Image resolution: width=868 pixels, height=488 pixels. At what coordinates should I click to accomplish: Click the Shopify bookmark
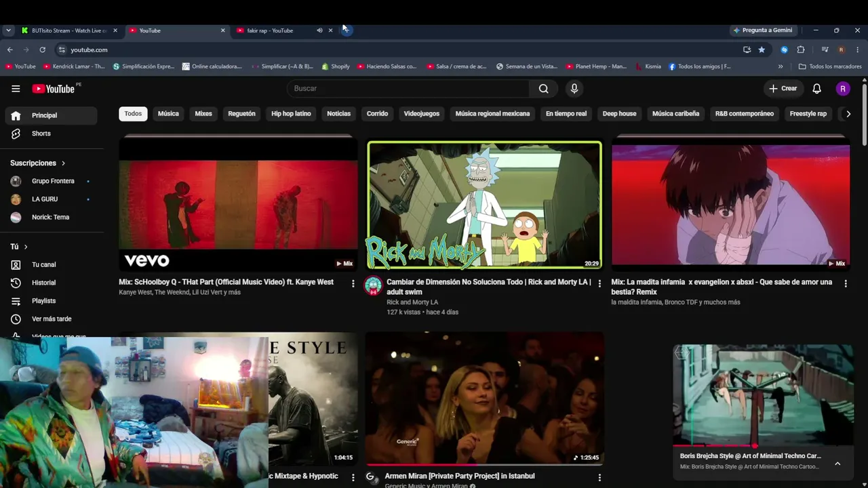336,66
